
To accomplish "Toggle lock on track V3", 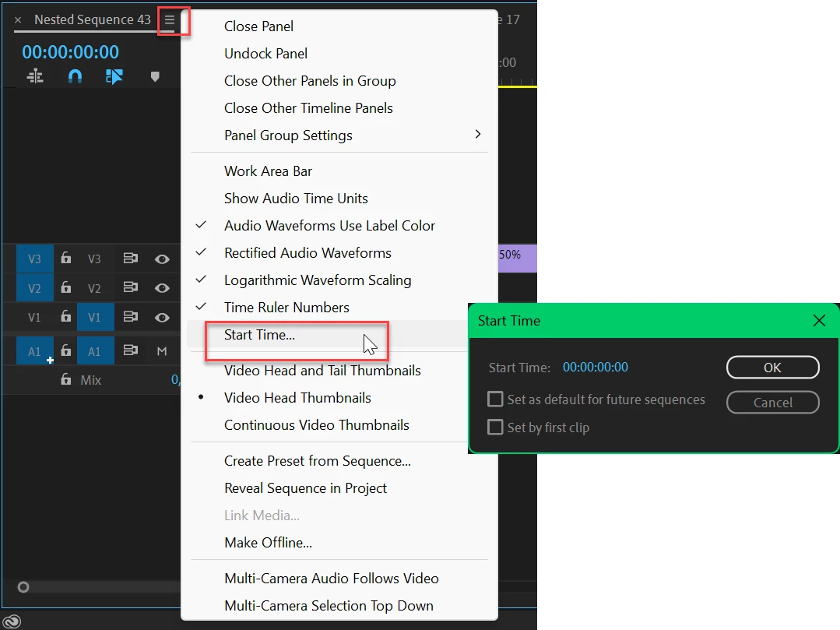I will click(66, 259).
